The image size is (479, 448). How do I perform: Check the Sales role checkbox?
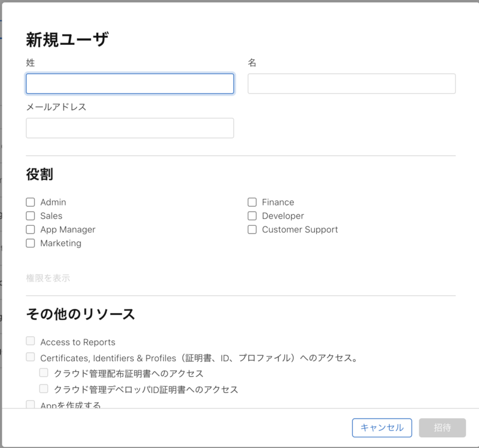click(x=31, y=216)
